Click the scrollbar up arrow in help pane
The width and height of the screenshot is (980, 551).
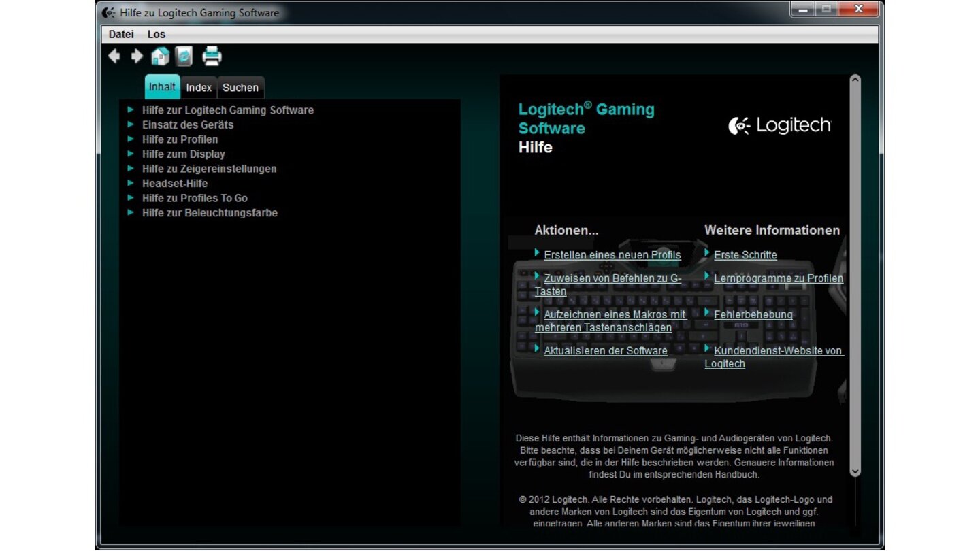point(855,80)
